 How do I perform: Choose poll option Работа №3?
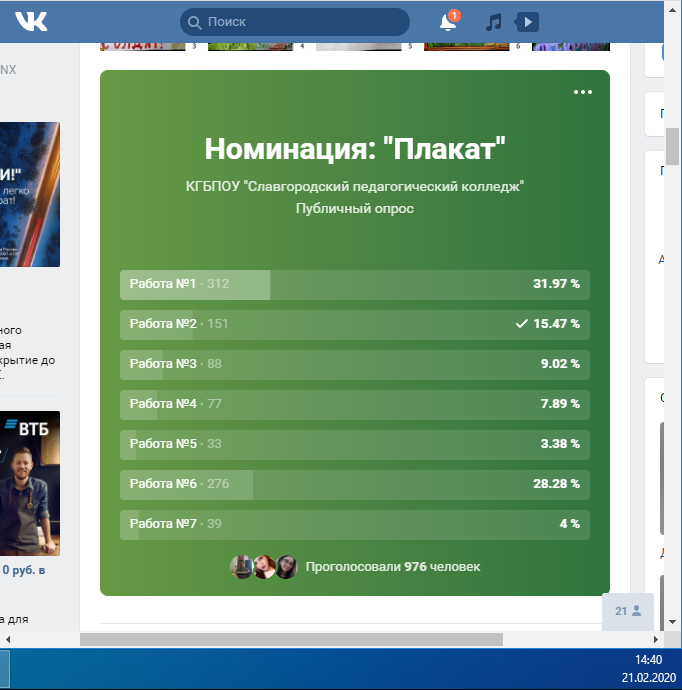click(x=354, y=364)
